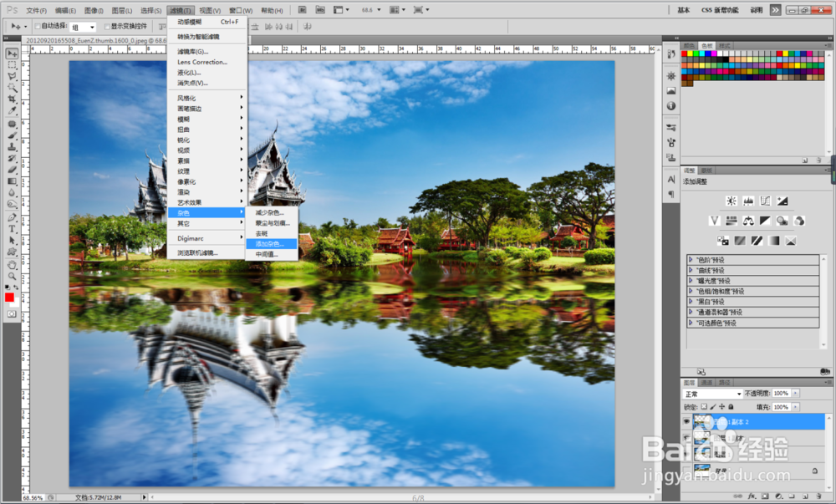Screen dimensions: 836x504
Task: Select the Horizontal Type tool
Action: click(12, 229)
